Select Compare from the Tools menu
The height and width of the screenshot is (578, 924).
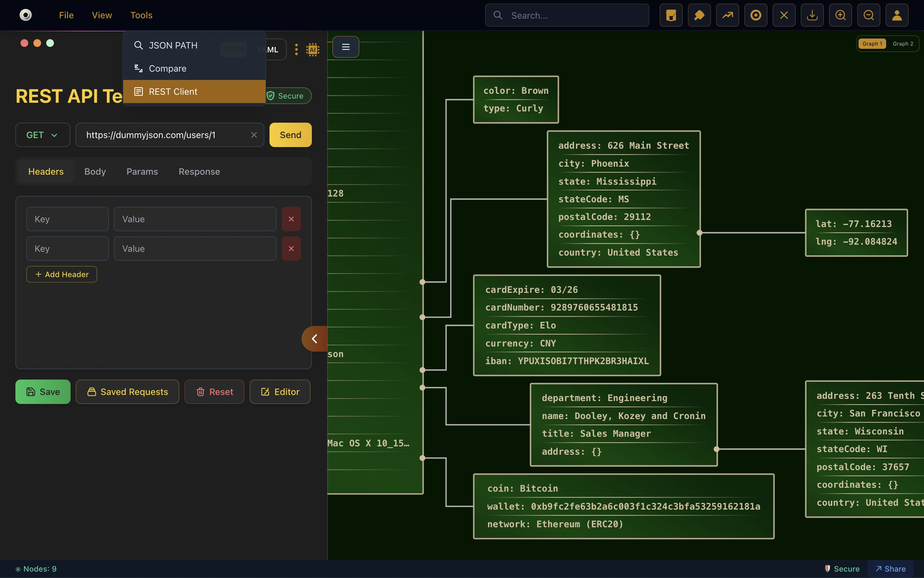click(x=194, y=68)
